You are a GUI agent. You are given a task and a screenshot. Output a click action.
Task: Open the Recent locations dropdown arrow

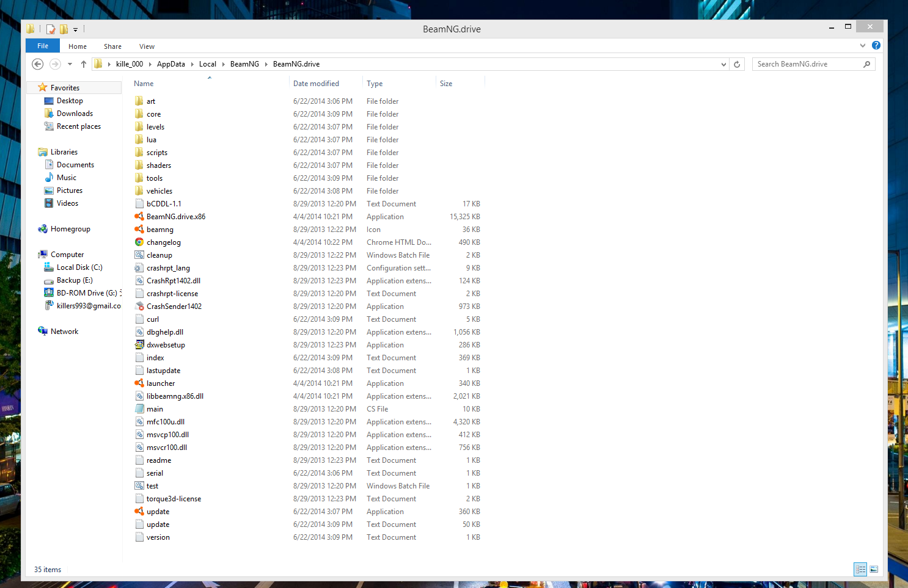[70, 64]
